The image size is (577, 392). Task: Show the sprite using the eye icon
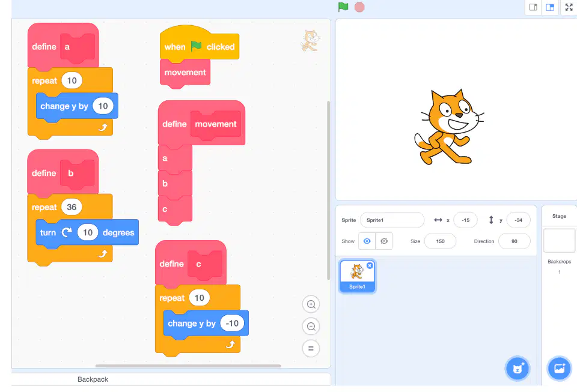click(367, 241)
